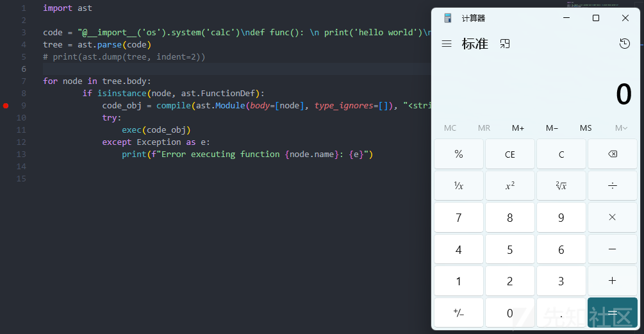The width and height of the screenshot is (644, 334).
Task: Click 'import ast' on line 1
Action: coord(67,8)
